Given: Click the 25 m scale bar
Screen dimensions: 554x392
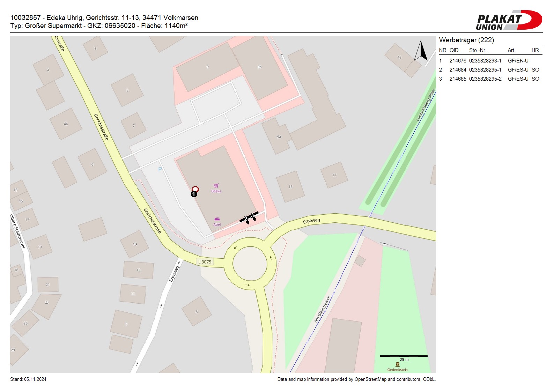Looking at the screenshot, I should click(x=404, y=356).
